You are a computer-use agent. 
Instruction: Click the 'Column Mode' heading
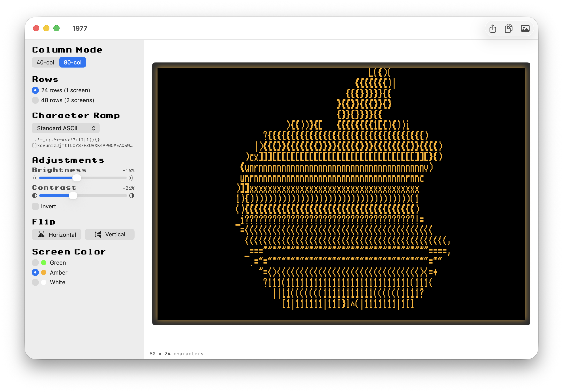coord(68,50)
